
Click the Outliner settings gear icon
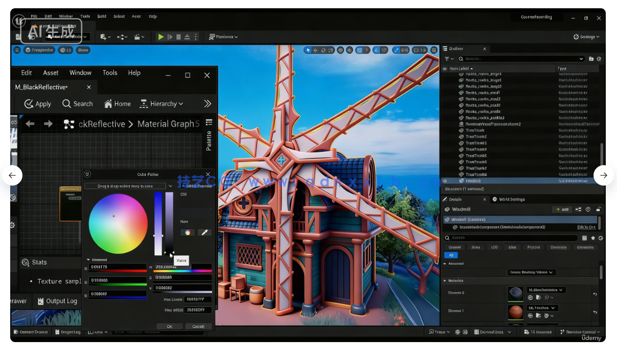(x=600, y=58)
